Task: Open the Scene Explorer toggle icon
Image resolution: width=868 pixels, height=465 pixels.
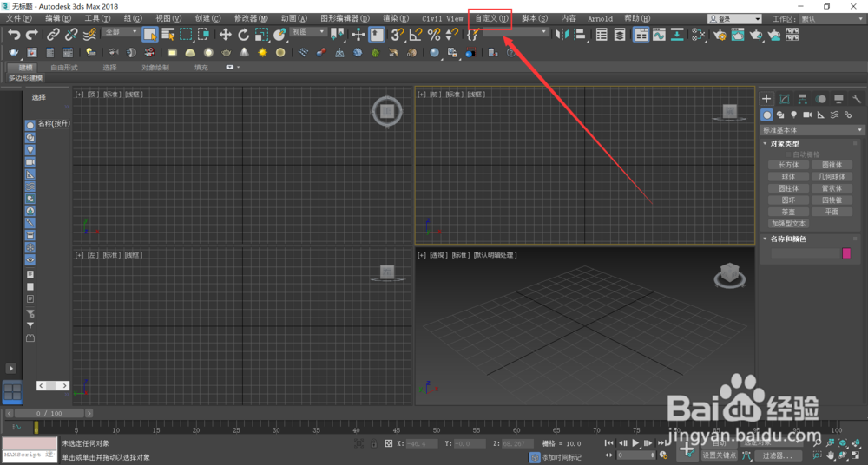Action: tap(602, 35)
